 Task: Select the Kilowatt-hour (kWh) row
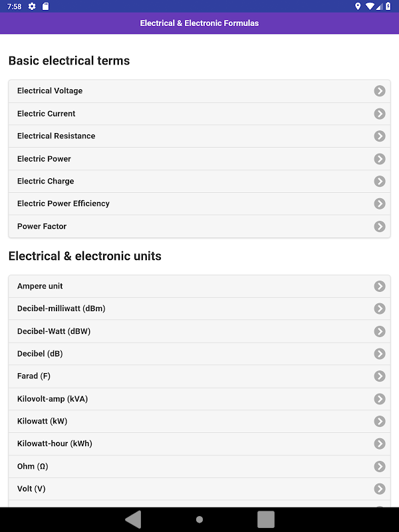55,444
